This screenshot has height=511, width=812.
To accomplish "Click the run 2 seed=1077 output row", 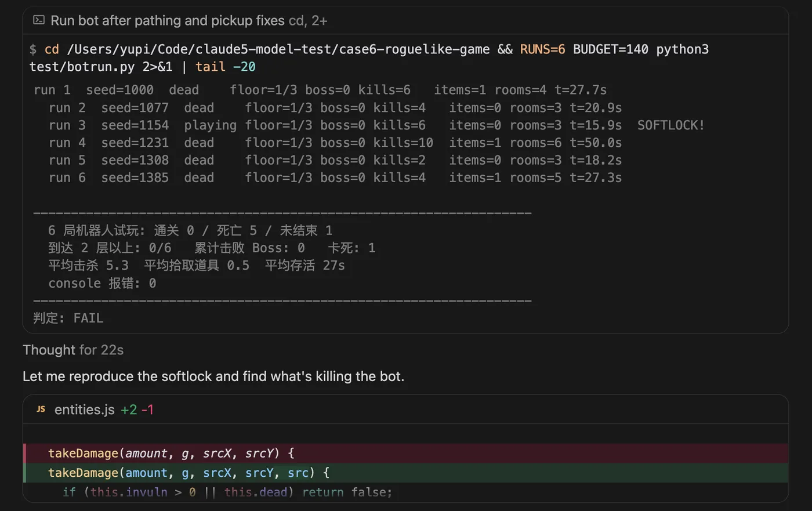I will tap(335, 108).
